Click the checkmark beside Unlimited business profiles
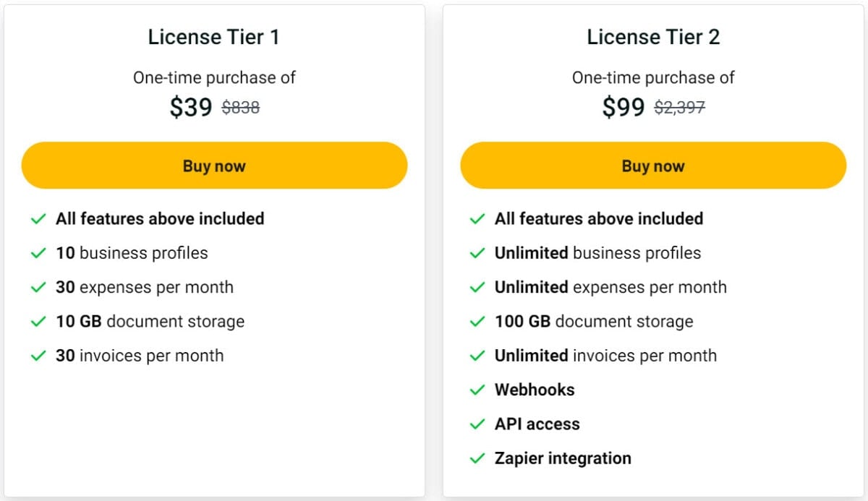This screenshot has width=868, height=501. click(x=477, y=253)
